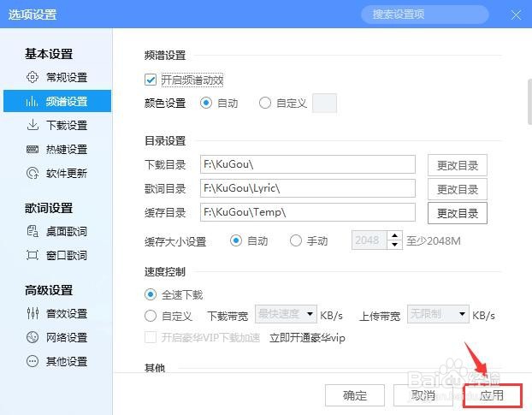Select 自定义 color setting radio button
The image size is (532, 415).
tap(264, 103)
